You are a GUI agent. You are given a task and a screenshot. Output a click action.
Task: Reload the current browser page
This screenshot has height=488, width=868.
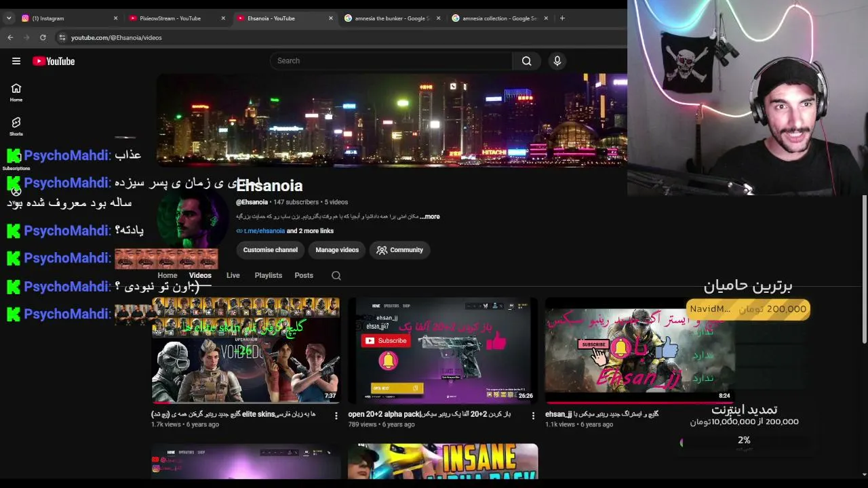pos(43,37)
